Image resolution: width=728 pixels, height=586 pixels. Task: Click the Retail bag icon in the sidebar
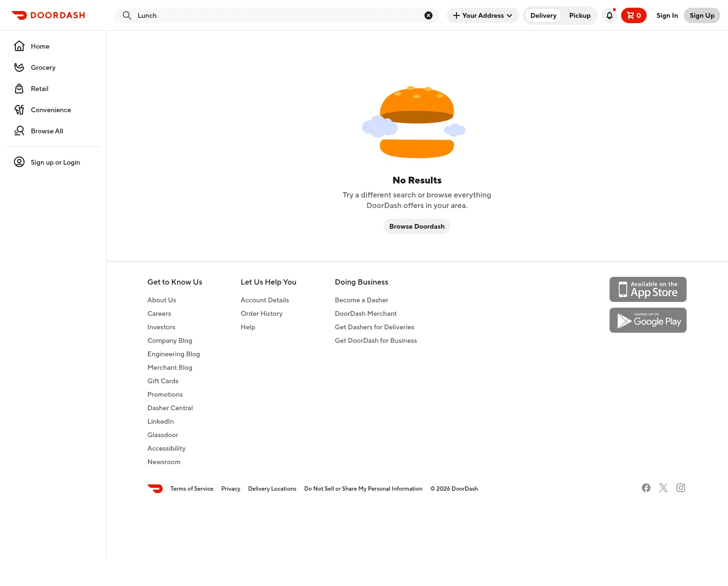pyautogui.click(x=19, y=89)
